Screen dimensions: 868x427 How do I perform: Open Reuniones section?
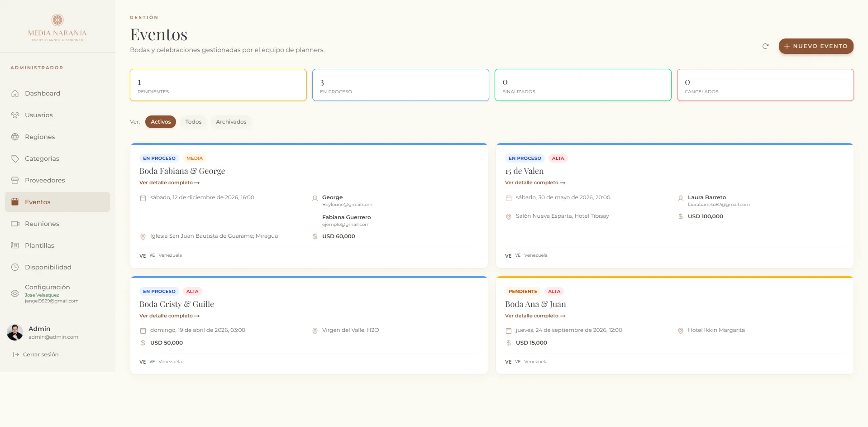coord(57,224)
